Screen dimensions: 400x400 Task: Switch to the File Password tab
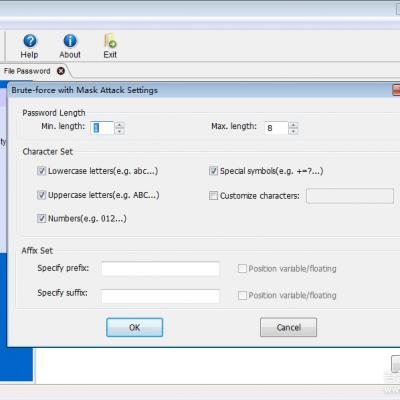(27, 71)
